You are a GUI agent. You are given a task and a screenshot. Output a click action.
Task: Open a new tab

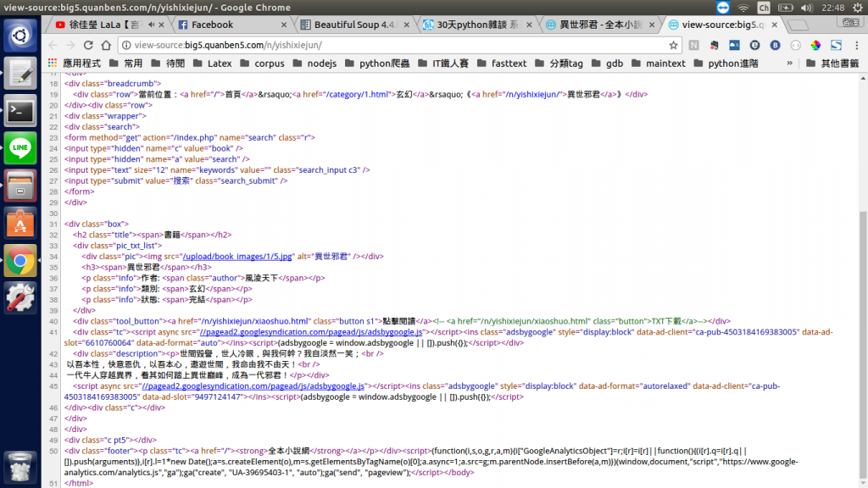click(x=798, y=25)
